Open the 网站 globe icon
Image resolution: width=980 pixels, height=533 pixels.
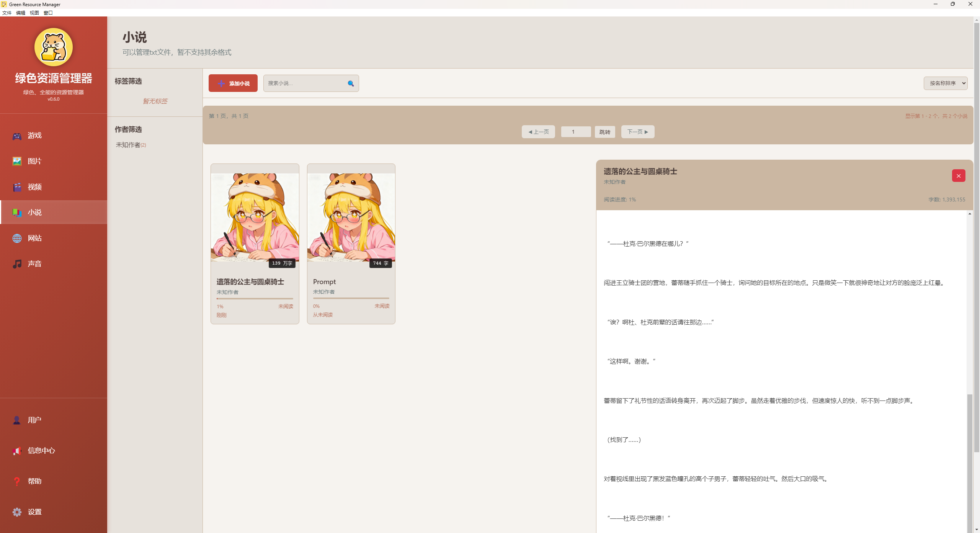click(17, 238)
